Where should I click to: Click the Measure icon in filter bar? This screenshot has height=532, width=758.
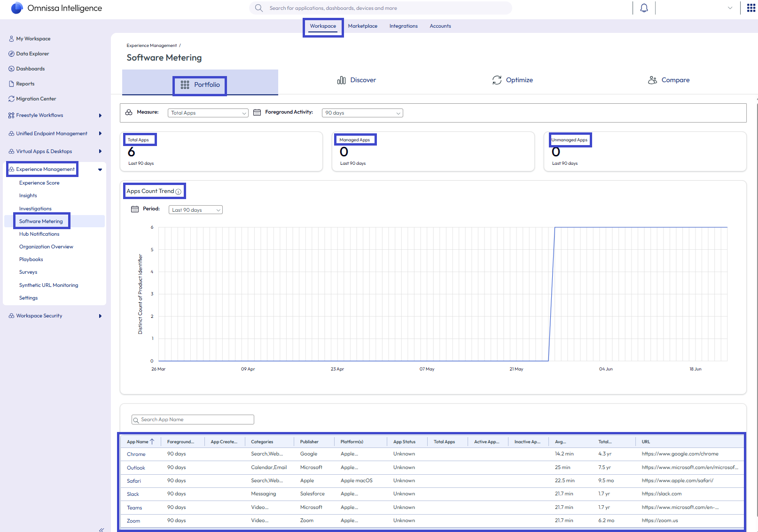coord(129,112)
